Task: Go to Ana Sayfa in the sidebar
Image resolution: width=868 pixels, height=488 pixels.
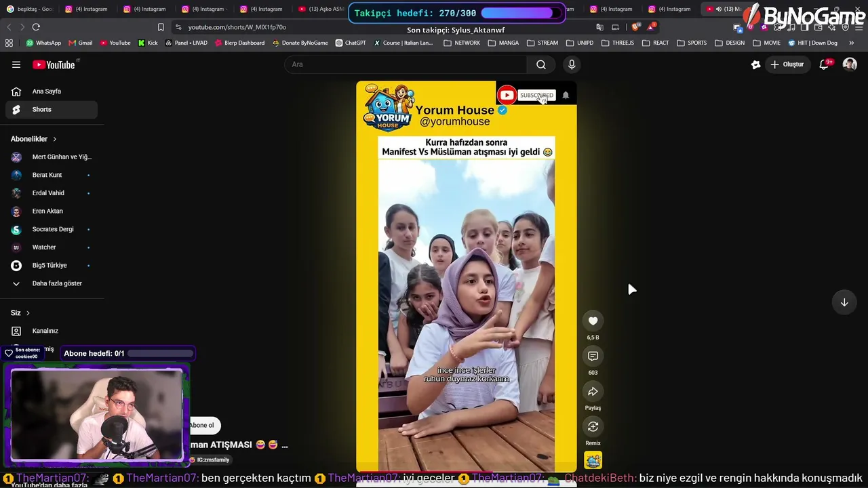Action: tap(52, 91)
